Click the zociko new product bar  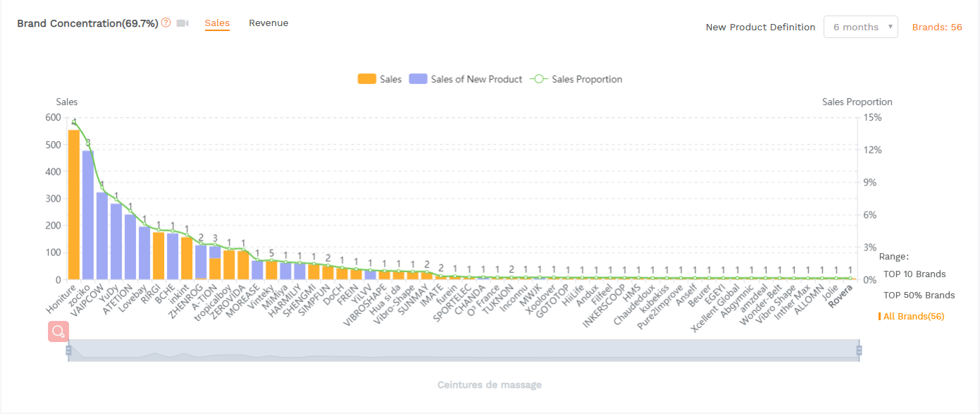point(88,215)
